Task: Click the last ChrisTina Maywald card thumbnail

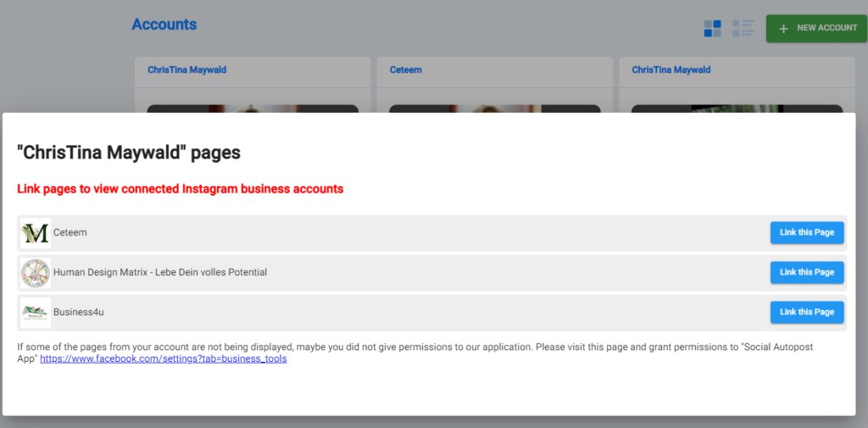Action: pyautogui.click(x=736, y=108)
